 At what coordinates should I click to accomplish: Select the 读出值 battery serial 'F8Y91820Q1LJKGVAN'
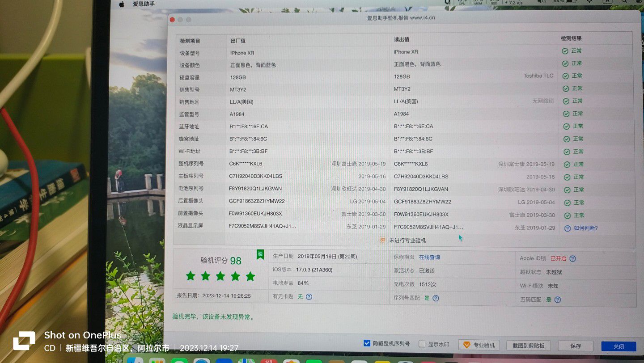pos(420,189)
